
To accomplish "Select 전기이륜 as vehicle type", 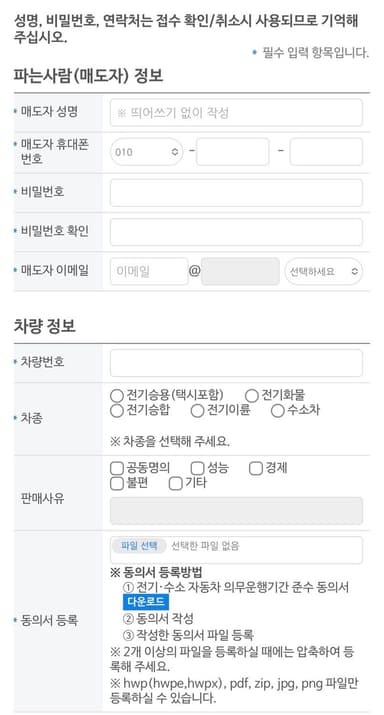I will point(197,410).
